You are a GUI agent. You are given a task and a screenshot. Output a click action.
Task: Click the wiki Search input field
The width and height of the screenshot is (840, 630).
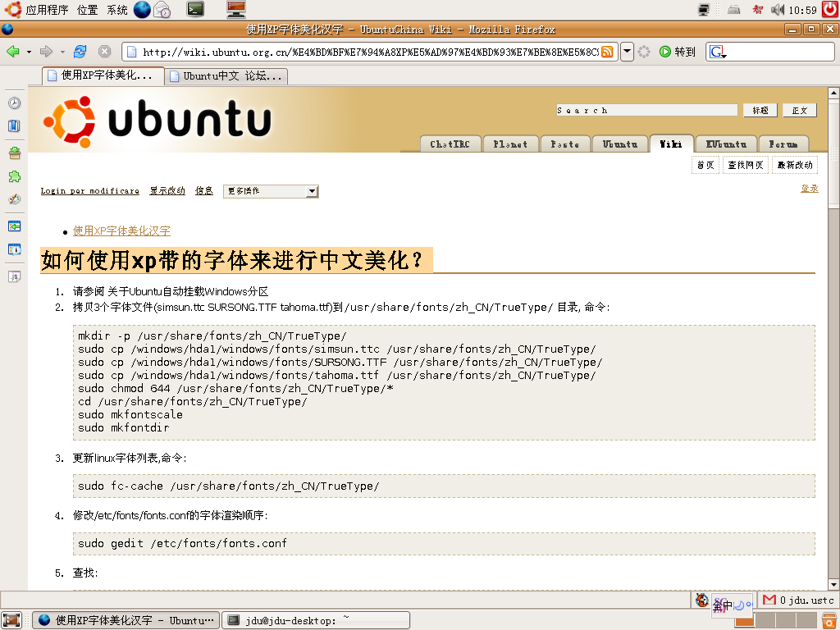(x=646, y=111)
